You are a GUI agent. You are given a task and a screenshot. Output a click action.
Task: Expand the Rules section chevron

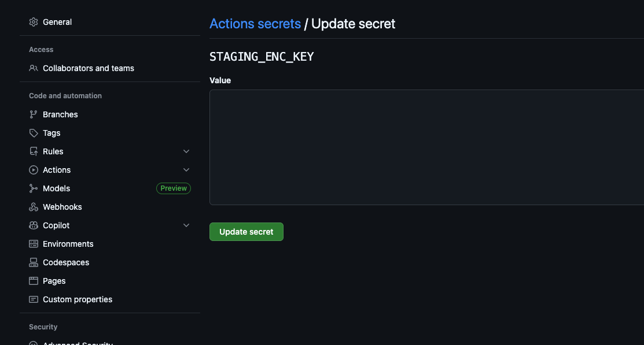pyautogui.click(x=186, y=151)
